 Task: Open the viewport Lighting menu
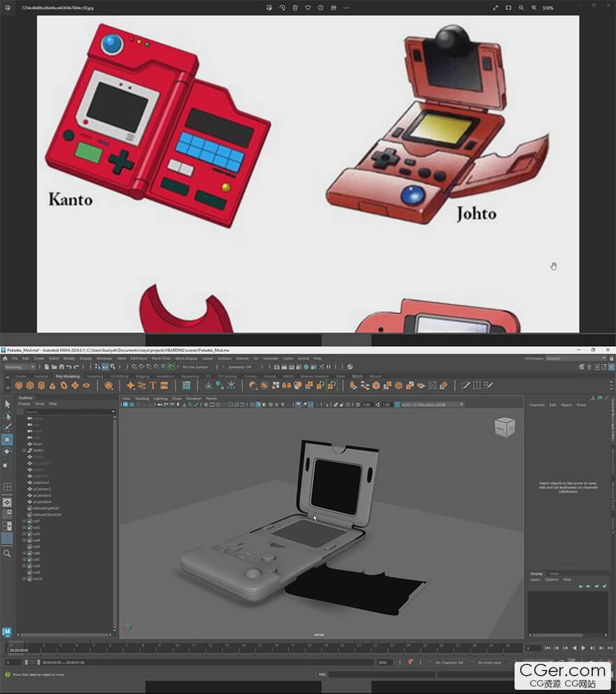pos(160,398)
